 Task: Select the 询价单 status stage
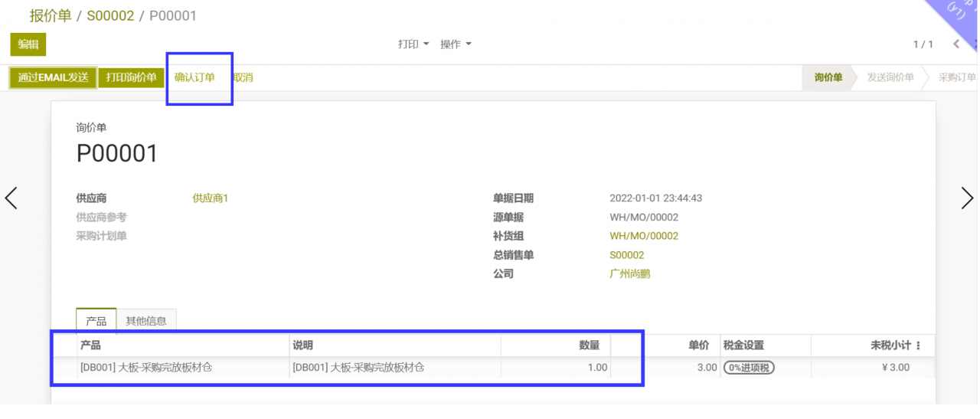[x=828, y=77]
